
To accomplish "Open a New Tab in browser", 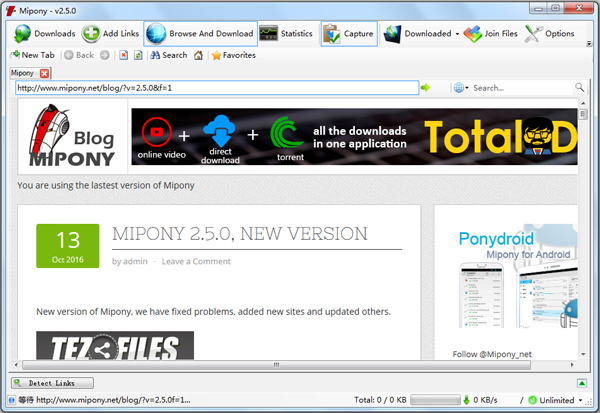I will 32,55.
